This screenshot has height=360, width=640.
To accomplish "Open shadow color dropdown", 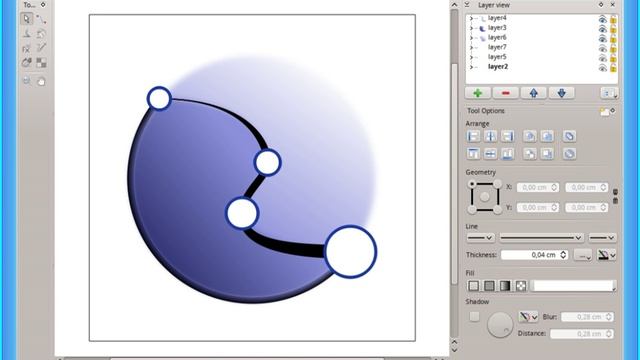I will 529,316.
